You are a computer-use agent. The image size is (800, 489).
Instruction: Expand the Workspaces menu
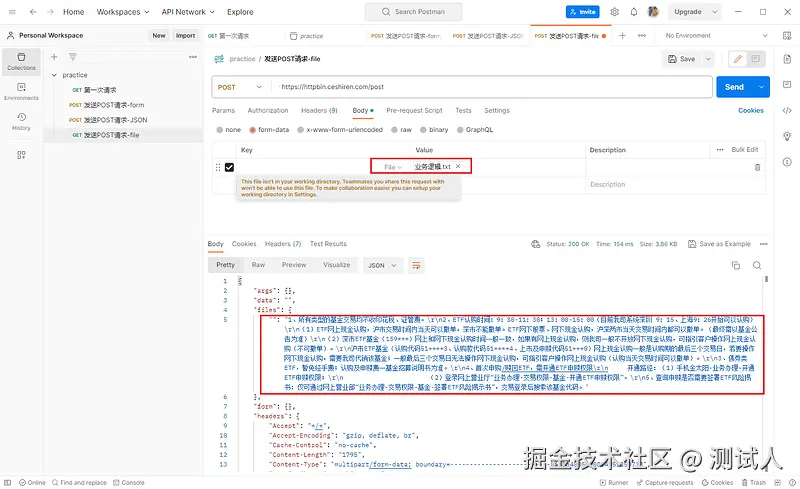click(123, 12)
